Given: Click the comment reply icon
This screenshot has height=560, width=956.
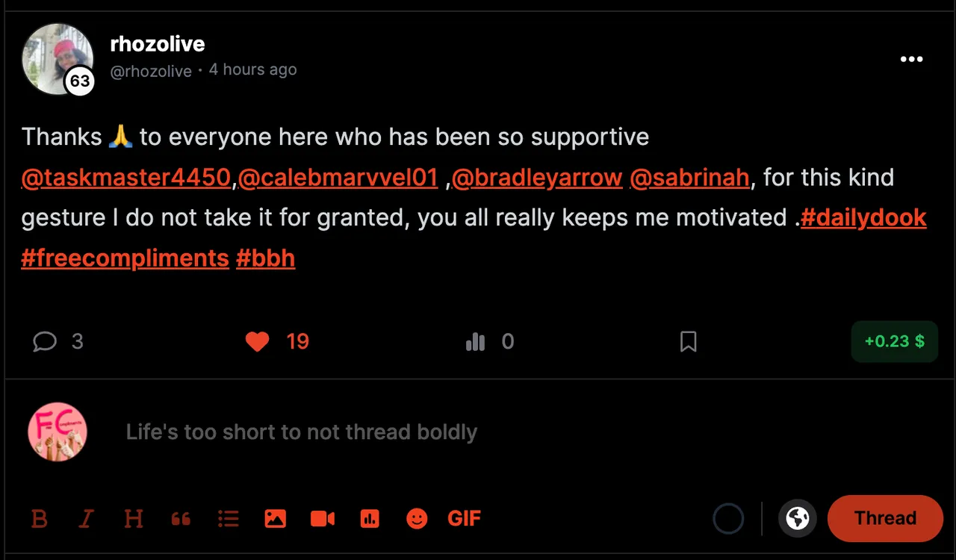Looking at the screenshot, I should 45,342.
